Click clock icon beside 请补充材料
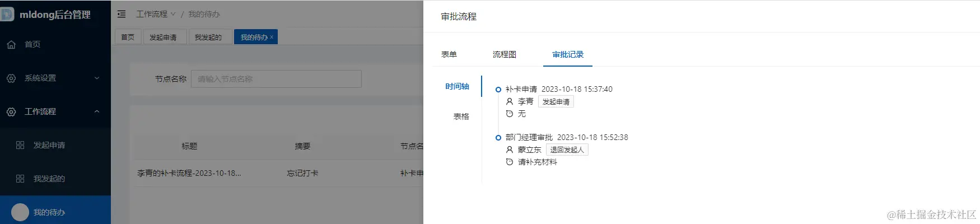The height and width of the screenshot is (224, 980). (x=510, y=162)
